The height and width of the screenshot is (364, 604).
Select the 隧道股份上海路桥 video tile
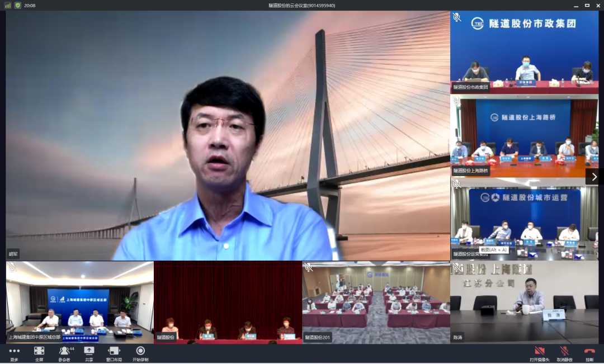524,135
